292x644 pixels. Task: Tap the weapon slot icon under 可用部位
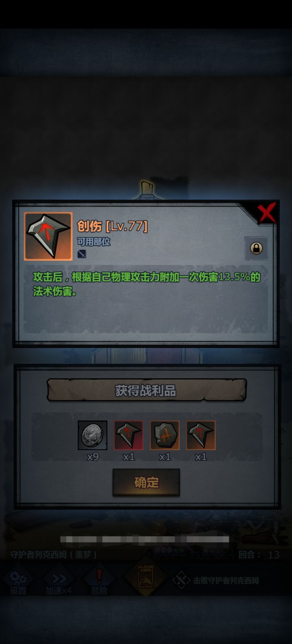tap(82, 254)
